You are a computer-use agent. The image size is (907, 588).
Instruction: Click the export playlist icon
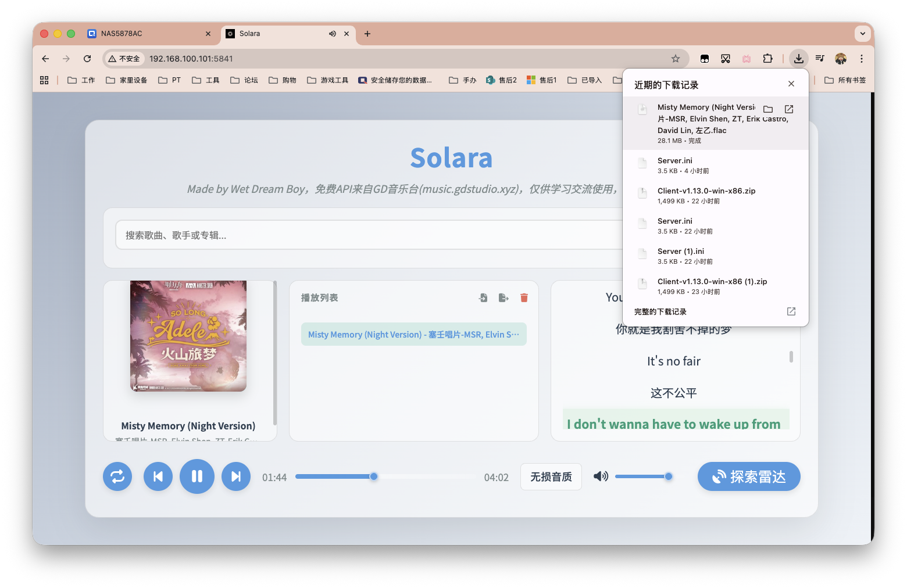[504, 297]
